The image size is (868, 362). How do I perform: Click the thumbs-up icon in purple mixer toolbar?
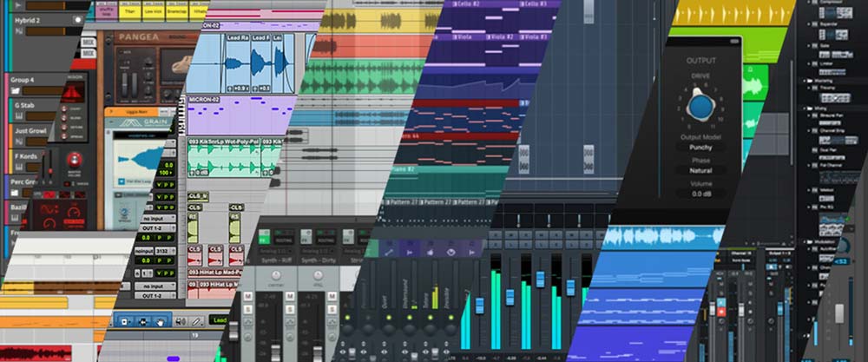pyautogui.click(x=431, y=252)
